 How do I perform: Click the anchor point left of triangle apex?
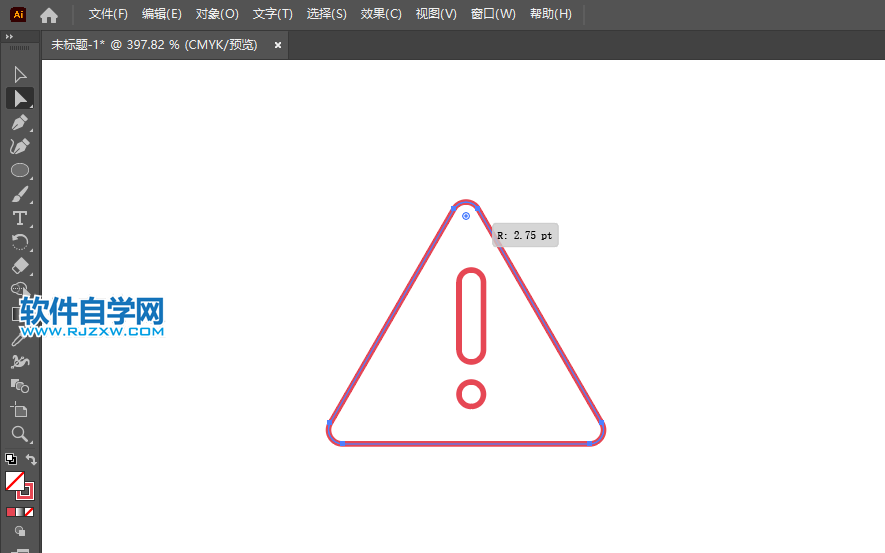pos(453,208)
